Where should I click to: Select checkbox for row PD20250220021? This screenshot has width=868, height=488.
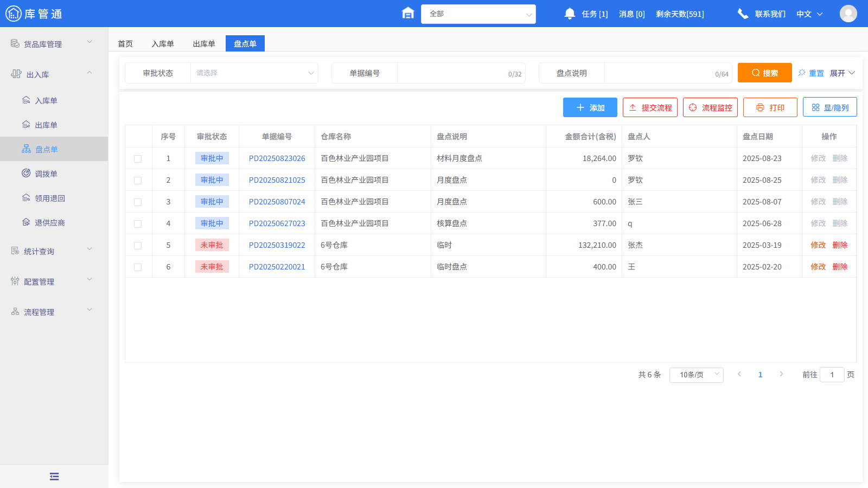(138, 267)
